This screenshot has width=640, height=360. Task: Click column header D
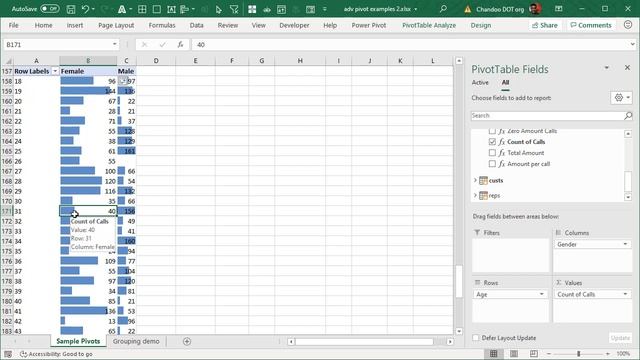[x=156, y=61]
